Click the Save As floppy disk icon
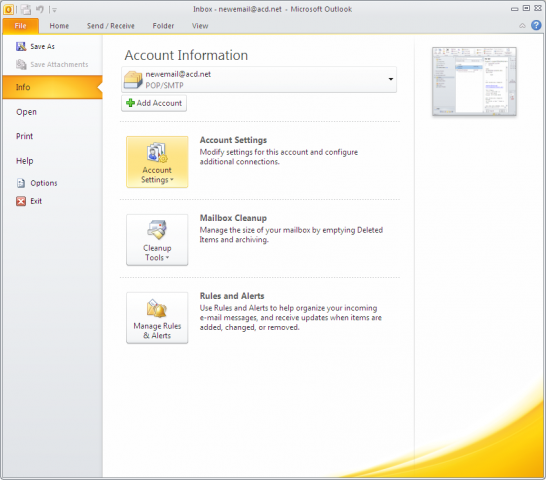Viewport: 546px width, 480px height. coord(21,46)
